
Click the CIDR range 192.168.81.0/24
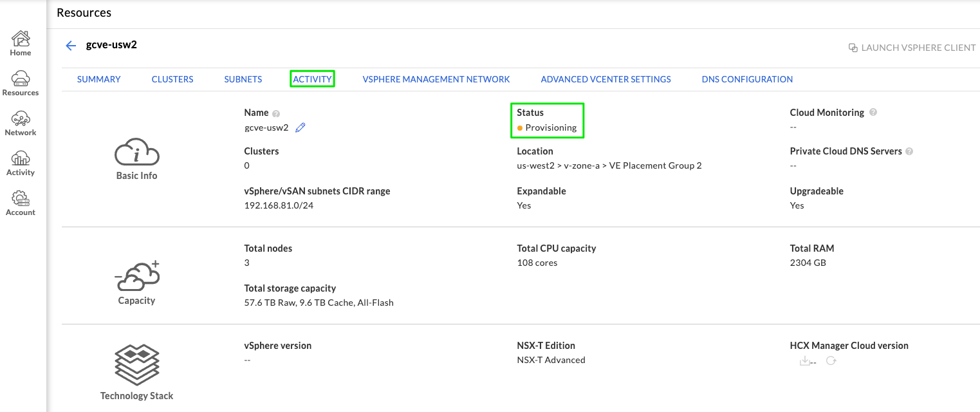pos(279,205)
